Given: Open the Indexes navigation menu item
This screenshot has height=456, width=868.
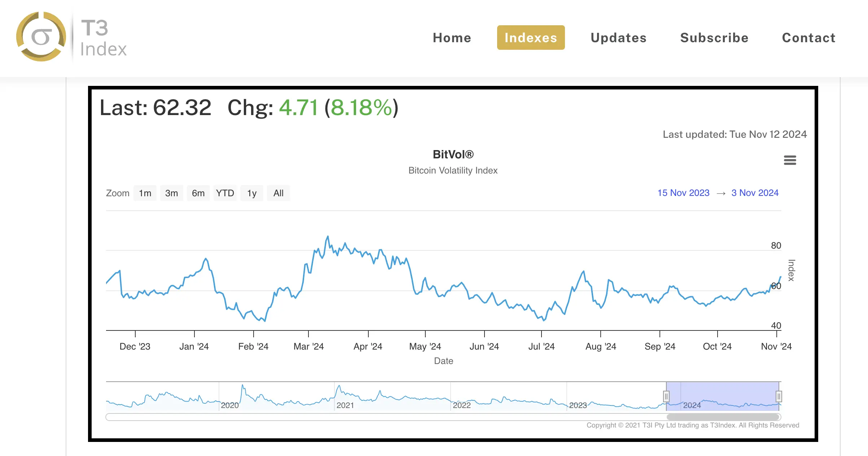Looking at the screenshot, I should coord(530,38).
